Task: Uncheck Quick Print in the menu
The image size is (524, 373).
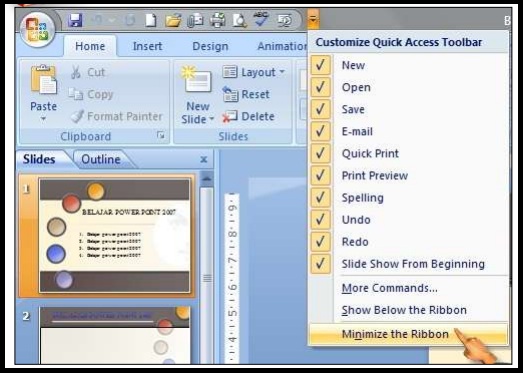Action: pyautogui.click(x=409, y=153)
